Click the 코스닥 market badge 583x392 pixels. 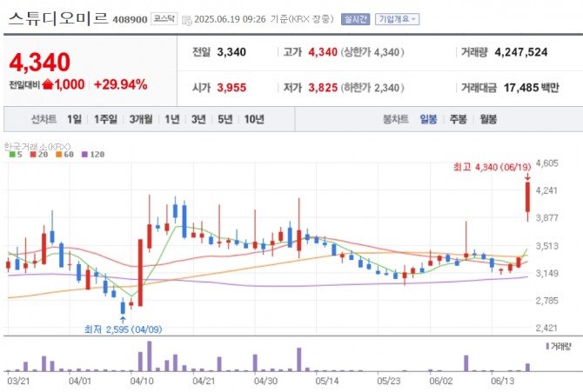(164, 19)
